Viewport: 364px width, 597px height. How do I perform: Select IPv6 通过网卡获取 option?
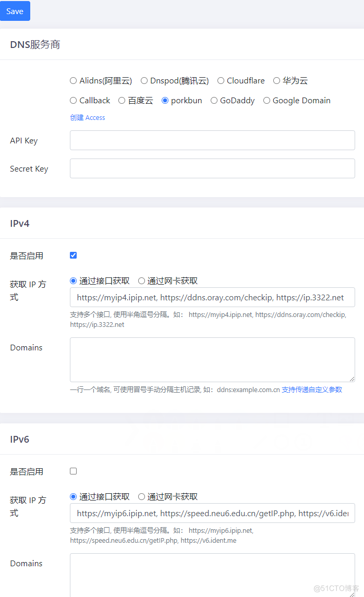point(142,497)
